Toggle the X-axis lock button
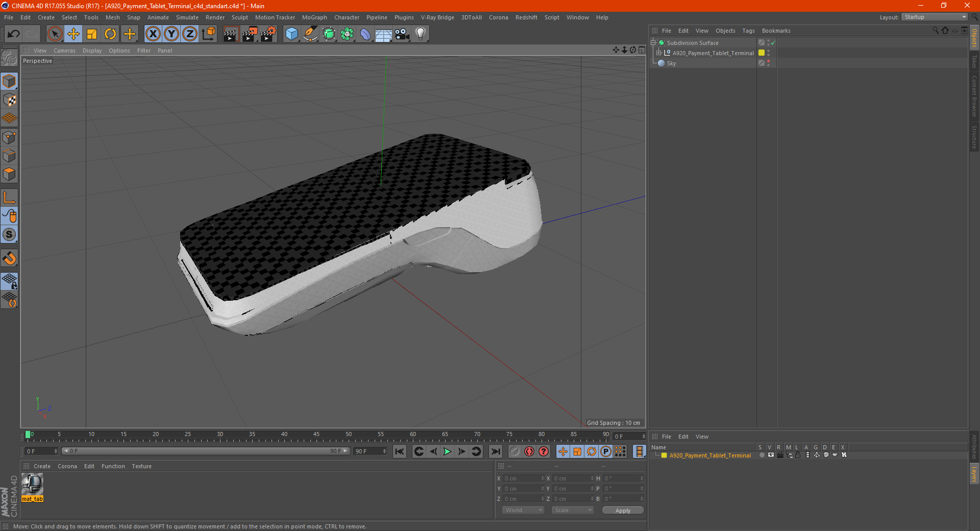980x531 pixels. pos(153,34)
